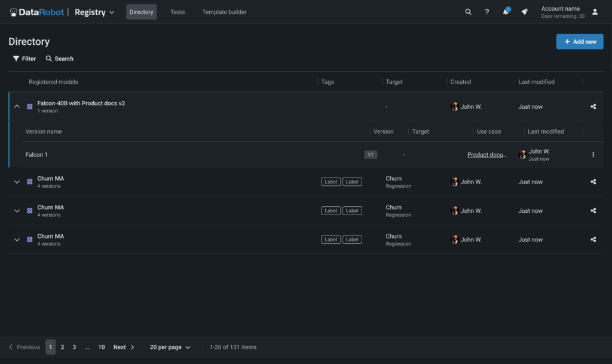Go to page 10
Screen dimensions: 612x364
(x=102, y=347)
